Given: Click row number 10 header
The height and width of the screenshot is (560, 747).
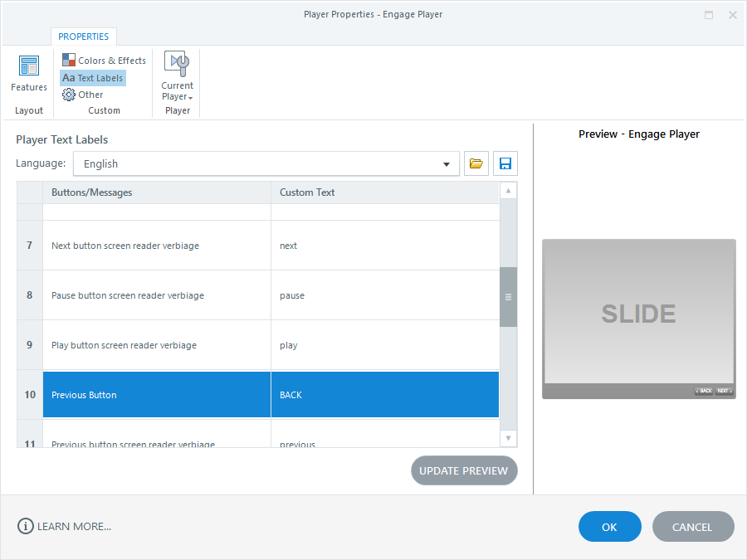Looking at the screenshot, I should point(30,395).
